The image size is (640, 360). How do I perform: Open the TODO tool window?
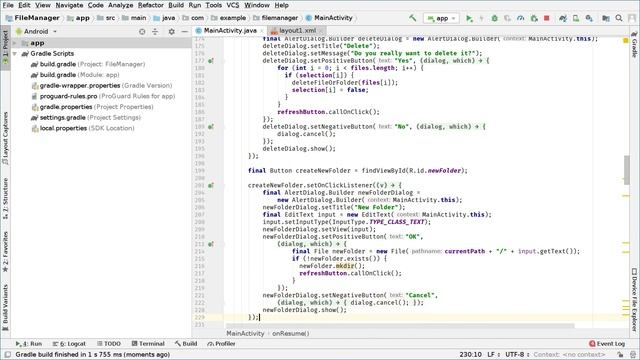coord(109,344)
